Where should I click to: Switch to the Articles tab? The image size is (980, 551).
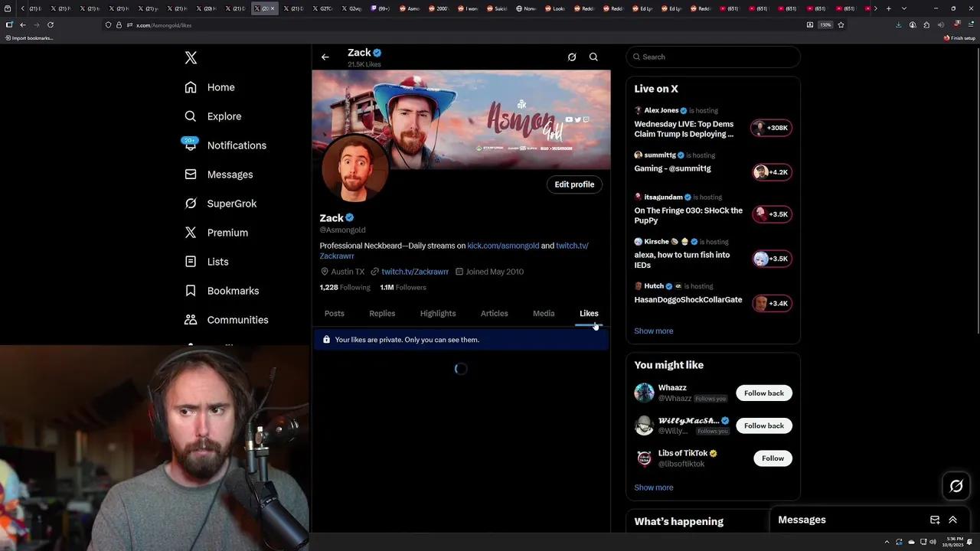494,314
